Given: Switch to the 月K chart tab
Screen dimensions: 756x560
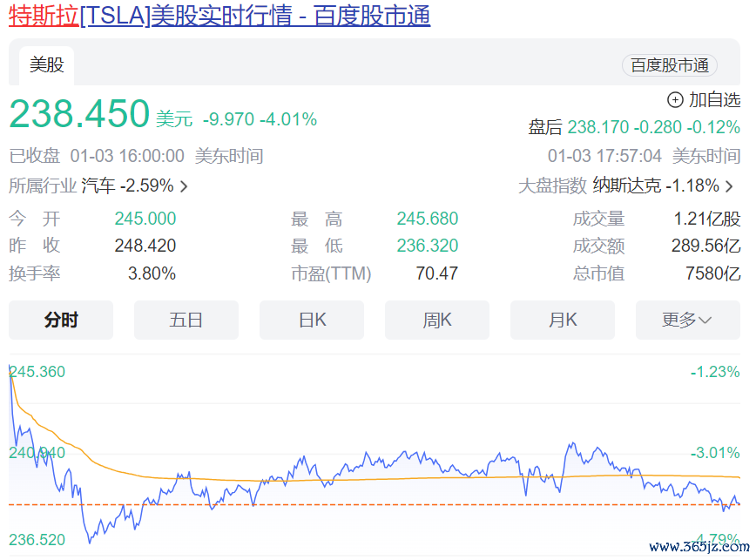Looking at the screenshot, I should tap(562, 320).
